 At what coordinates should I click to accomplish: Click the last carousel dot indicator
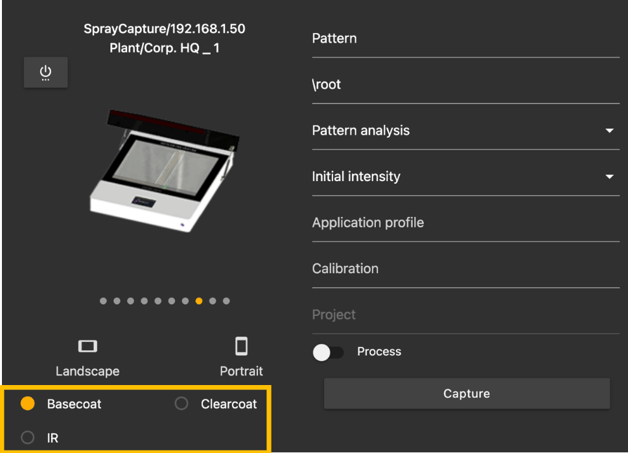coord(227,300)
